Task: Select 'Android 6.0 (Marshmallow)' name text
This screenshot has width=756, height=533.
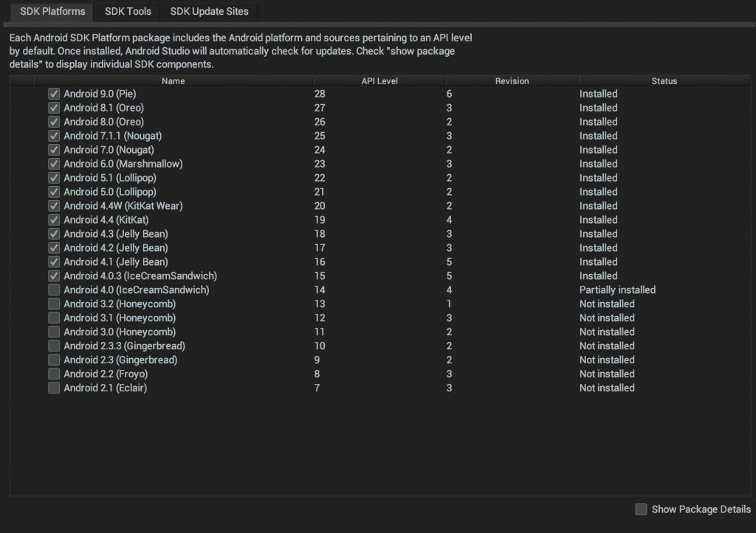Action: 123,164
